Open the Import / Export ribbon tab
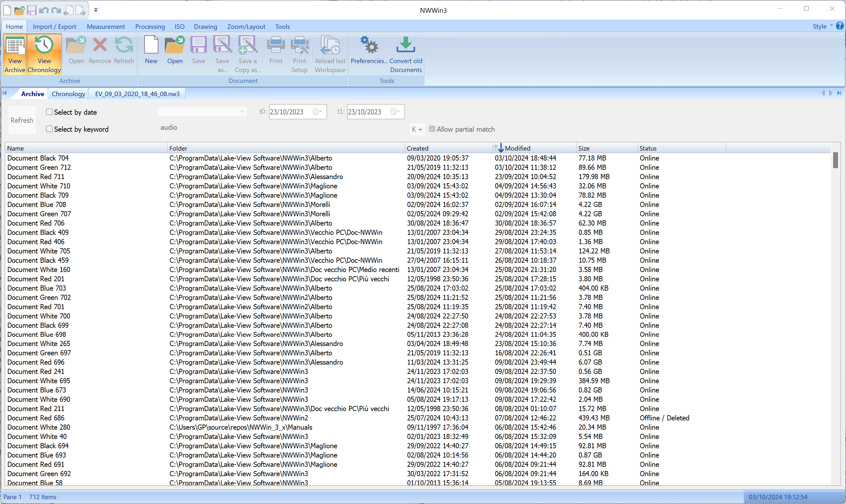This screenshot has width=846, height=504. [x=54, y=27]
